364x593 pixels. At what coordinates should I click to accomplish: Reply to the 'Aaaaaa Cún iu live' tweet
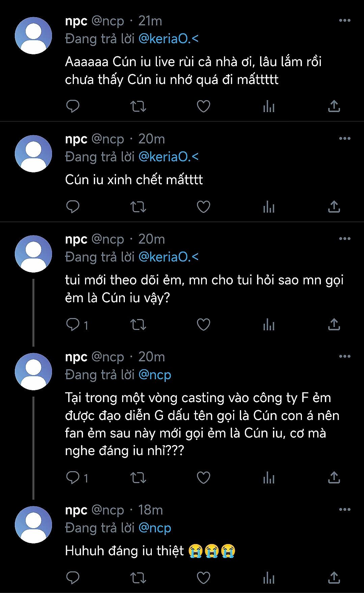tap(73, 106)
